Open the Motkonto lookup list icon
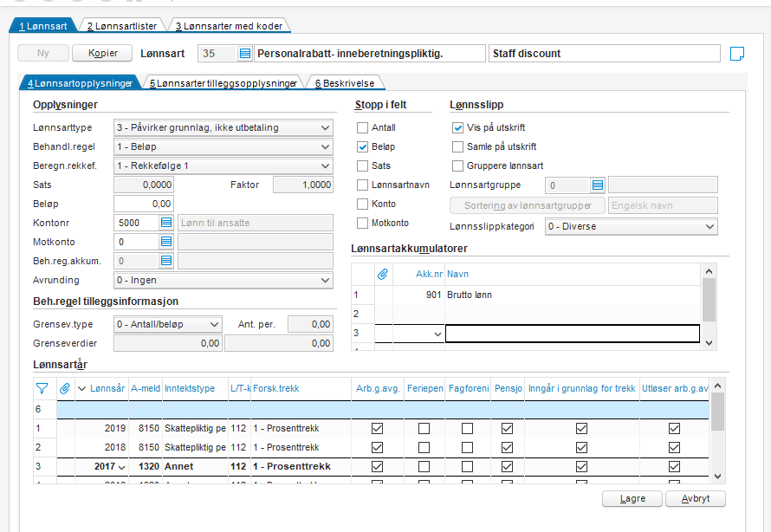The image size is (771, 532). [x=166, y=242]
